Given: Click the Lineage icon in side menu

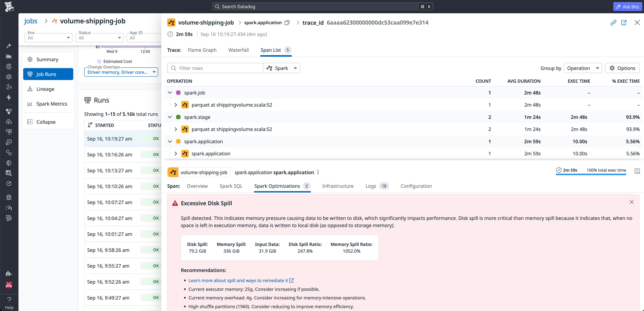Looking at the screenshot, I should tap(30, 89).
